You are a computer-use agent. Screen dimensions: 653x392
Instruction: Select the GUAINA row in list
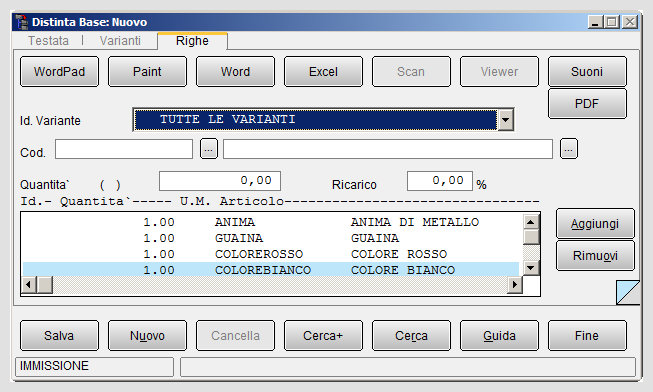coord(271,238)
